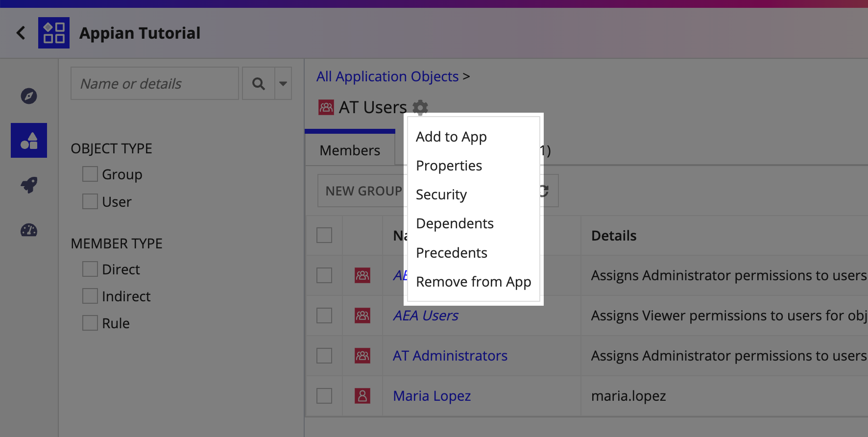Click the group icon beside AT Users title

tap(326, 107)
